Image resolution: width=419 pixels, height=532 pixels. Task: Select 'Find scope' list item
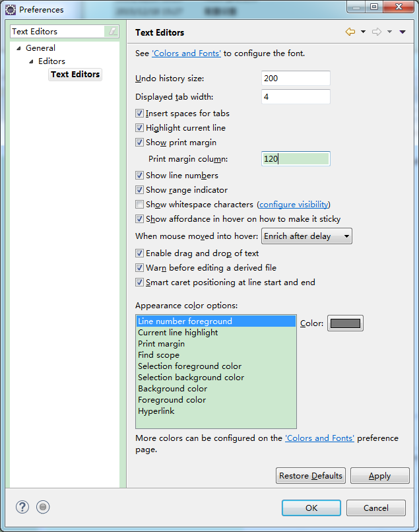click(216, 355)
